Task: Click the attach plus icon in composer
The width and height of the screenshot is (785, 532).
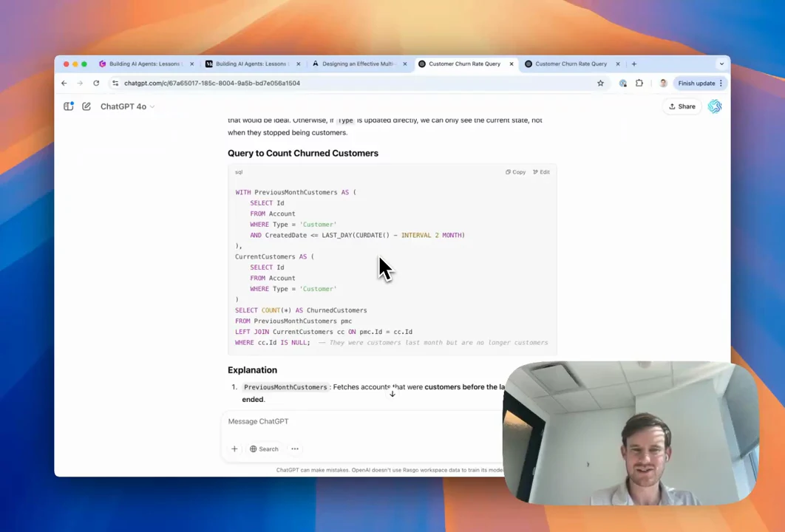Action: [x=234, y=449]
